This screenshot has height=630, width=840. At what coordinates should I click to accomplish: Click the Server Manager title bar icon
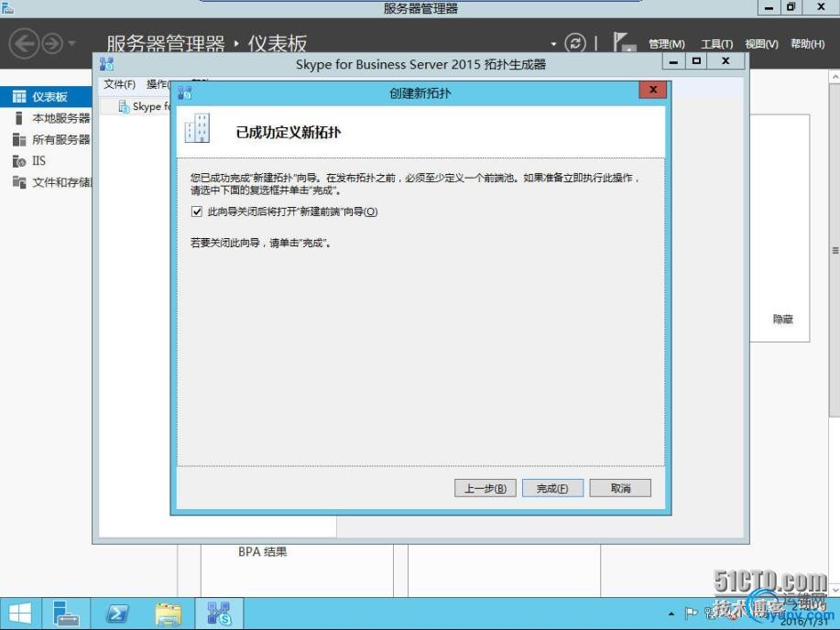7,7
